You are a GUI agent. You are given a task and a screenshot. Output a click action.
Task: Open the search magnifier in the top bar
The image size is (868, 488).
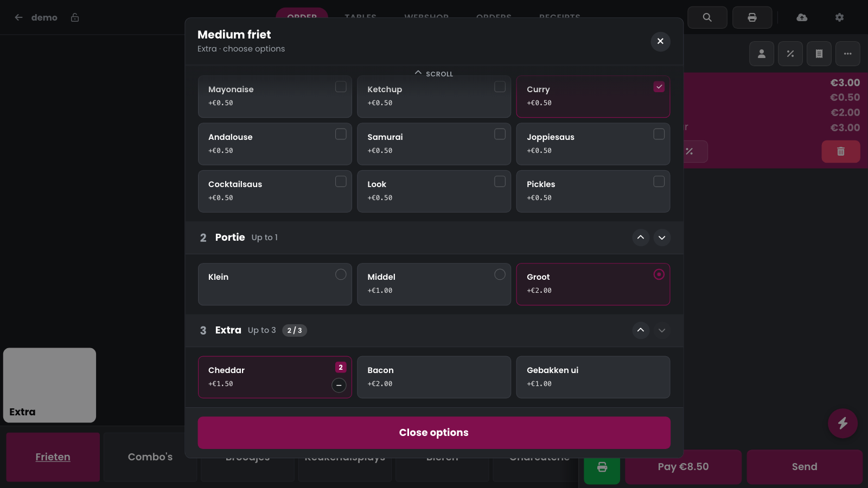[x=707, y=17]
